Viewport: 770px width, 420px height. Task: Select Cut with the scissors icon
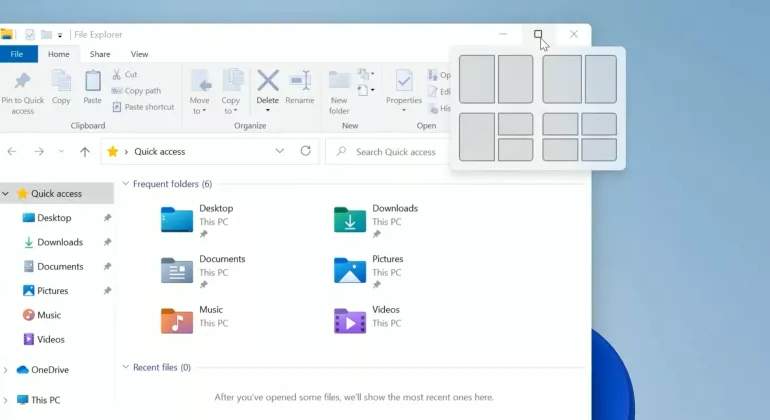pos(125,74)
